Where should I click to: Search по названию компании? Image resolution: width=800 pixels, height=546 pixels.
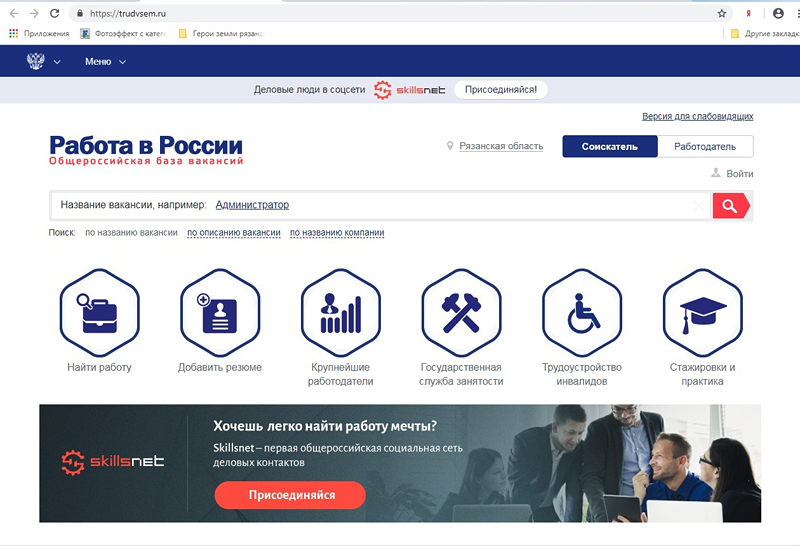point(337,233)
